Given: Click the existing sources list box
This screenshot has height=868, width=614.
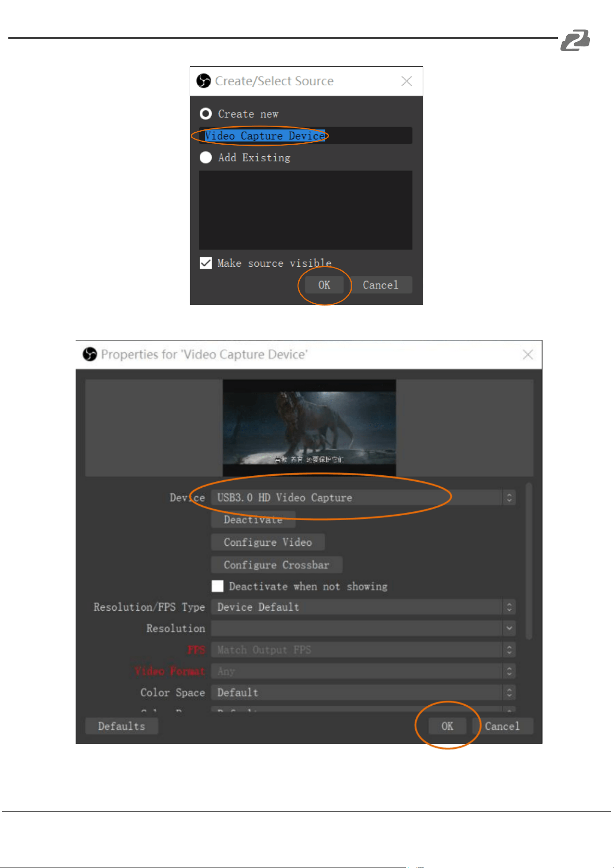Looking at the screenshot, I should tap(305, 210).
